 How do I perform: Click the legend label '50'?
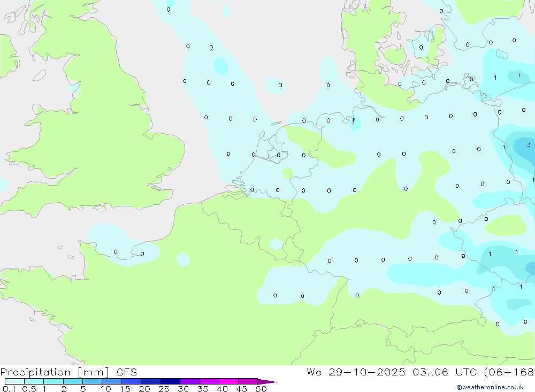(261, 389)
